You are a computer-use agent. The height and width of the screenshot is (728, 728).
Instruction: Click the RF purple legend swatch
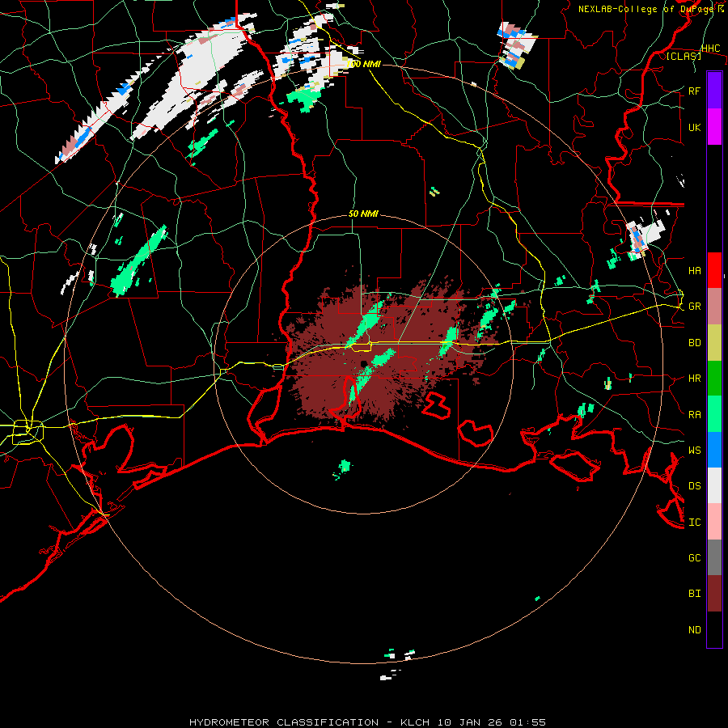tap(714, 91)
